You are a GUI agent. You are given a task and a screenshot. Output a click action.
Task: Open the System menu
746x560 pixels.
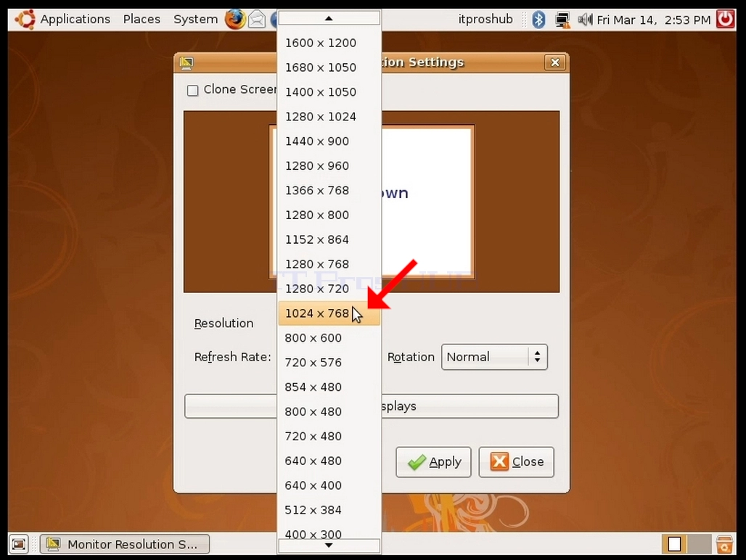[x=195, y=20]
